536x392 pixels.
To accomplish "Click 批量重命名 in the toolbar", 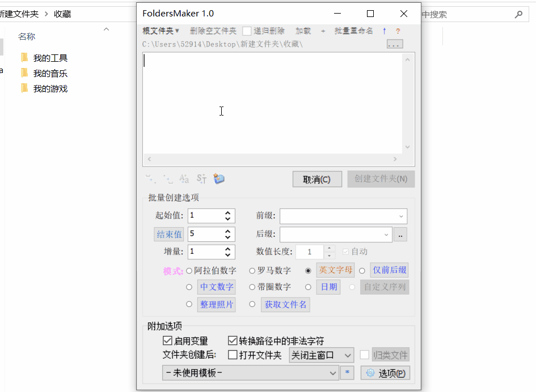I will point(354,31).
